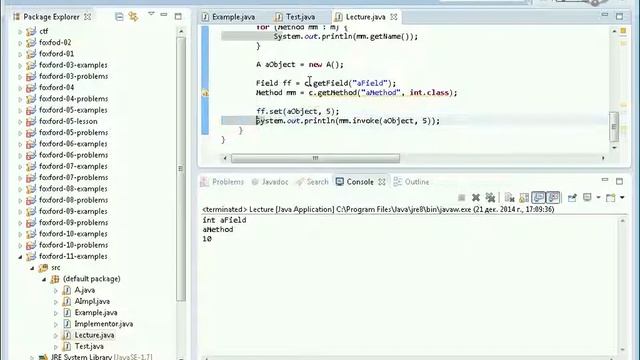Viewport: 640px width, 360px height.
Task: Maximize the editor area
Action: tap(619, 16)
